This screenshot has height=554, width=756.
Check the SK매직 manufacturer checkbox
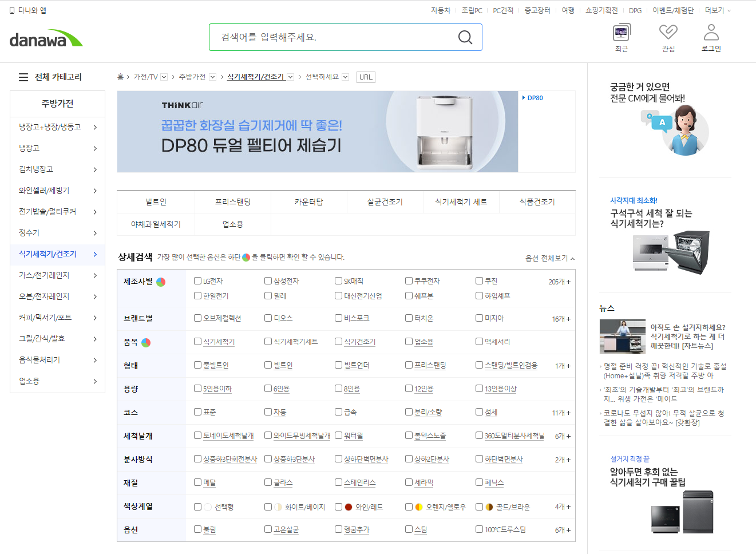click(338, 281)
